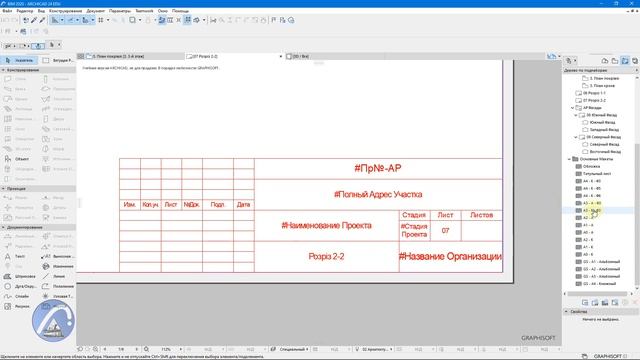Open the Параметры menu
The height and width of the screenshot is (360, 640).
click(x=120, y=11)
